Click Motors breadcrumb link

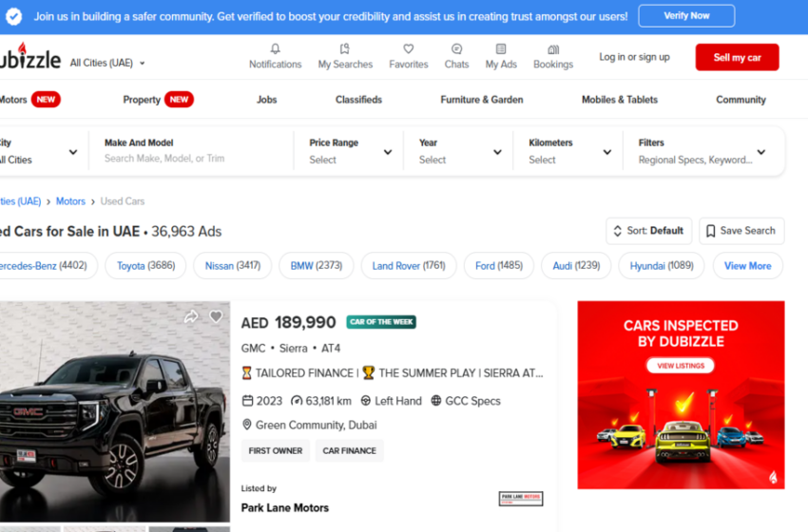[x=70, y=201]
